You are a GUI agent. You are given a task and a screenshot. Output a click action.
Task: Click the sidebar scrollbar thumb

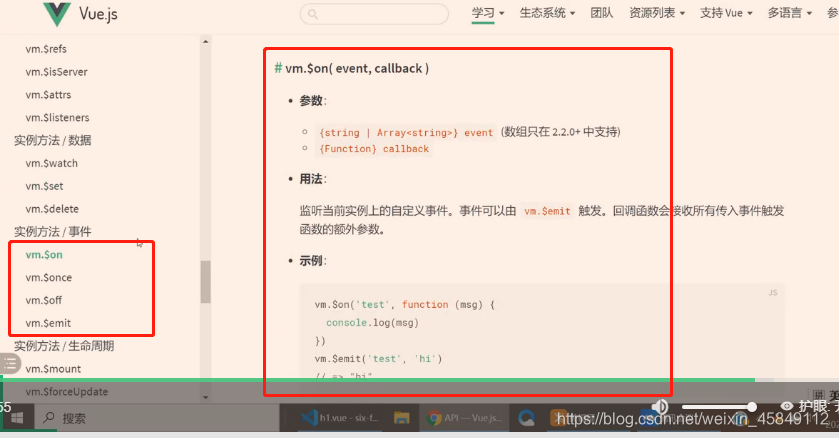[205, 282]
